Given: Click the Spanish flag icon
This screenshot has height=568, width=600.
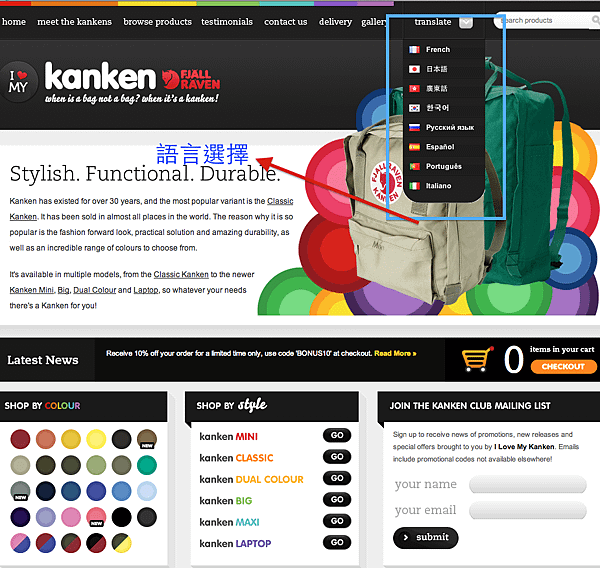Looking at the screenshot, I should 414,147.
